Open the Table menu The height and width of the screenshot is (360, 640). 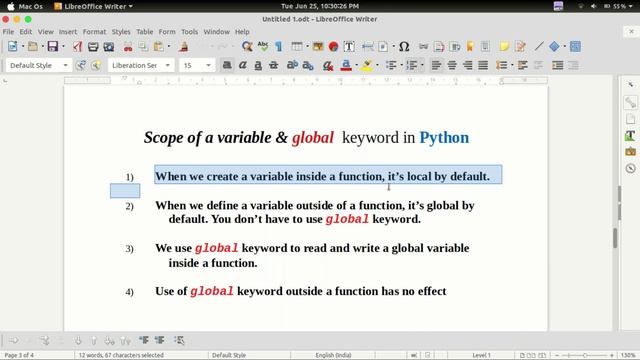click(144, 31)
